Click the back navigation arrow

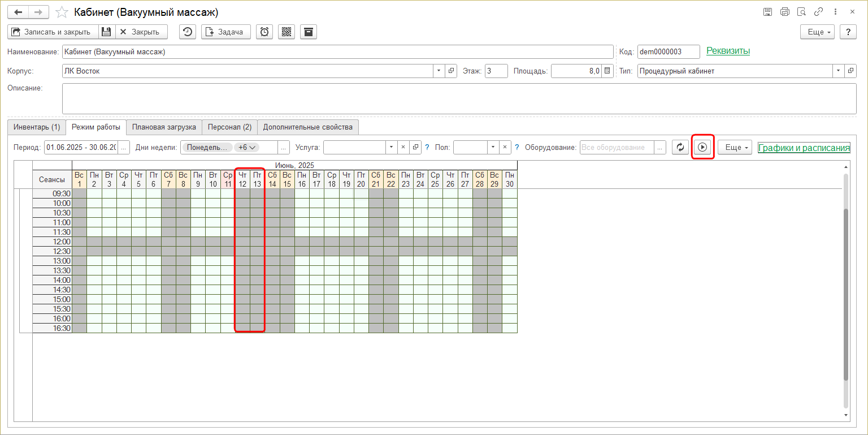pos(18,12)
